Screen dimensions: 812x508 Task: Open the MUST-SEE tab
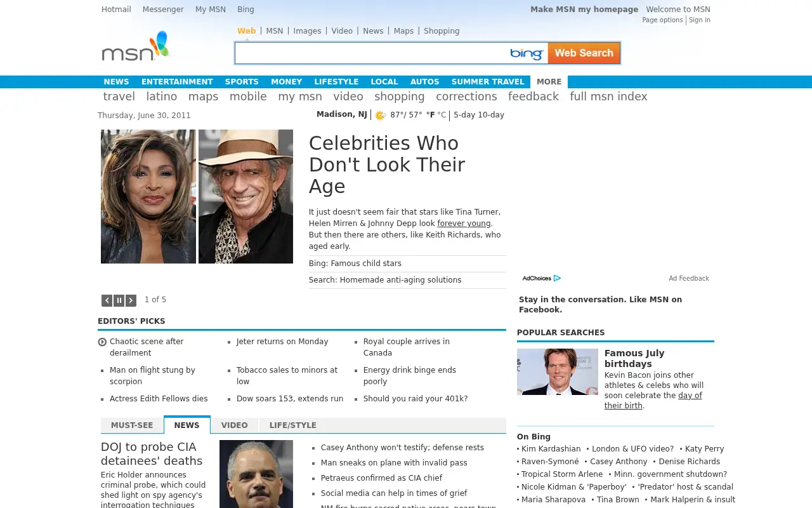coord(132,425)
